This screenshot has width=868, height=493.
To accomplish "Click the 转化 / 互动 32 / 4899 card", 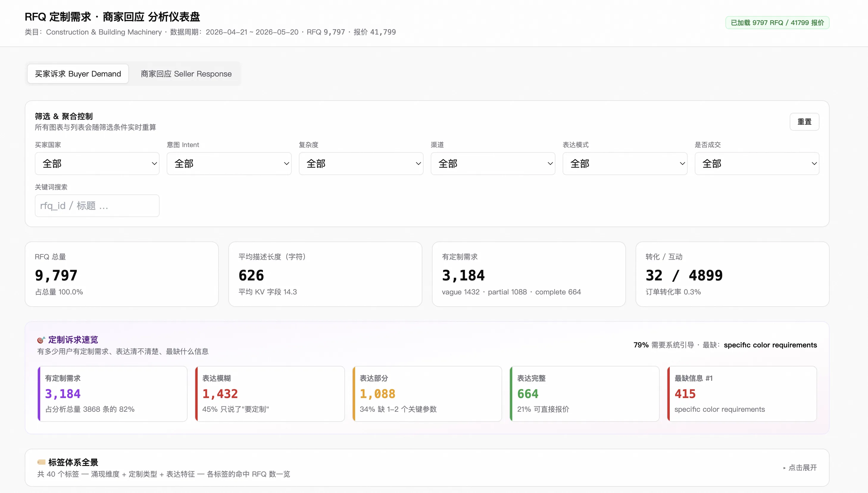I will click(733, 274).
